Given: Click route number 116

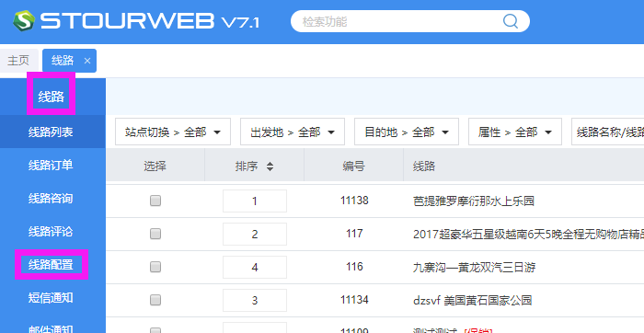Looking at the screenshot, I should click(354, 267).
